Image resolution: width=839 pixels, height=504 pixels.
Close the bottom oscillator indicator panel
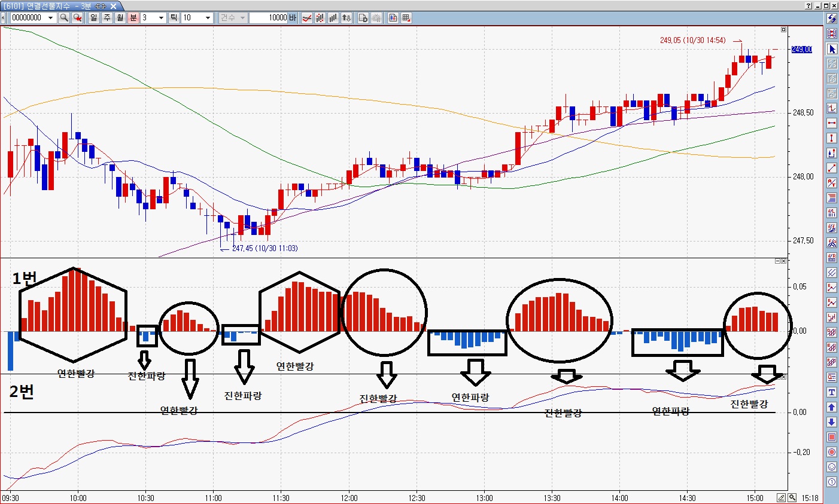(784, 377)
